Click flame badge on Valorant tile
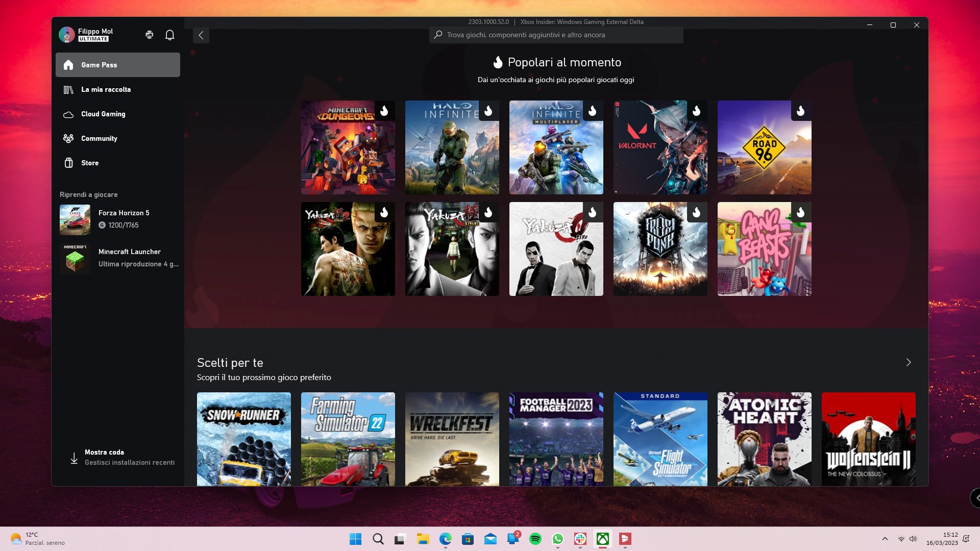980x551 pixels. pos(697,111)
